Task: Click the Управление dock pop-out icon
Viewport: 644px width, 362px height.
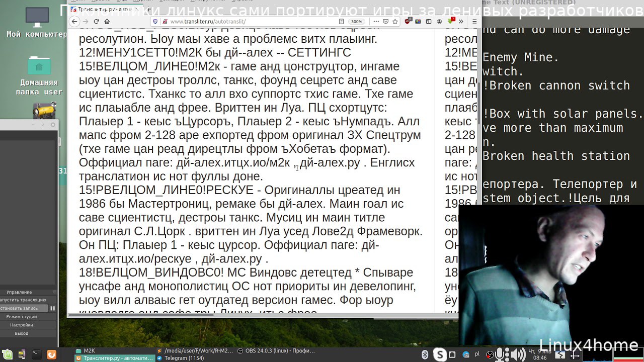Action: (x=55, y=292)
